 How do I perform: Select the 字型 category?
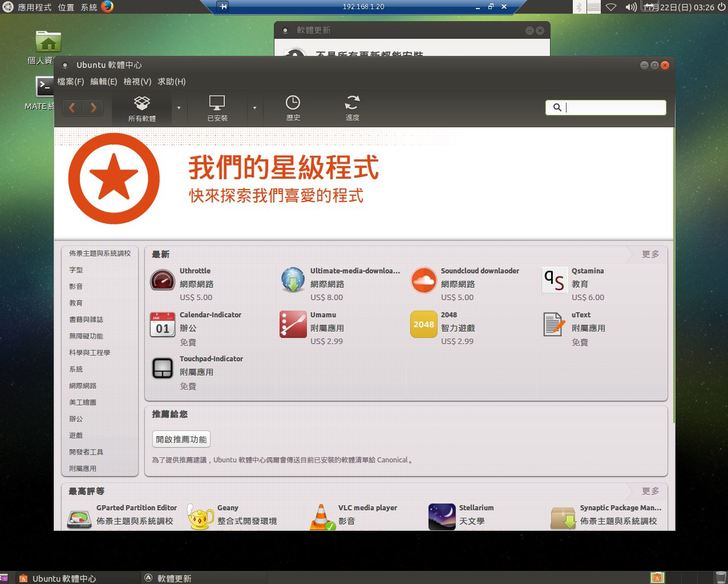(76, 270)
